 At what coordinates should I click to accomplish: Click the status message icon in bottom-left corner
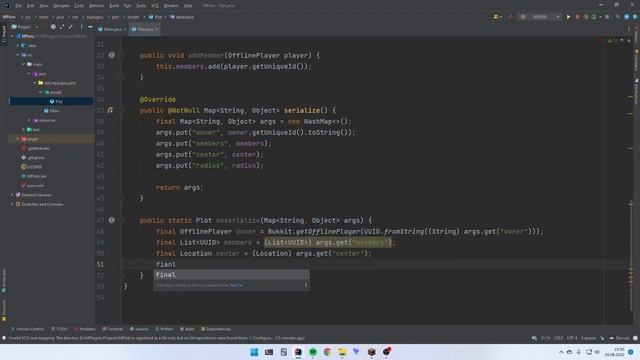(4, 338)
